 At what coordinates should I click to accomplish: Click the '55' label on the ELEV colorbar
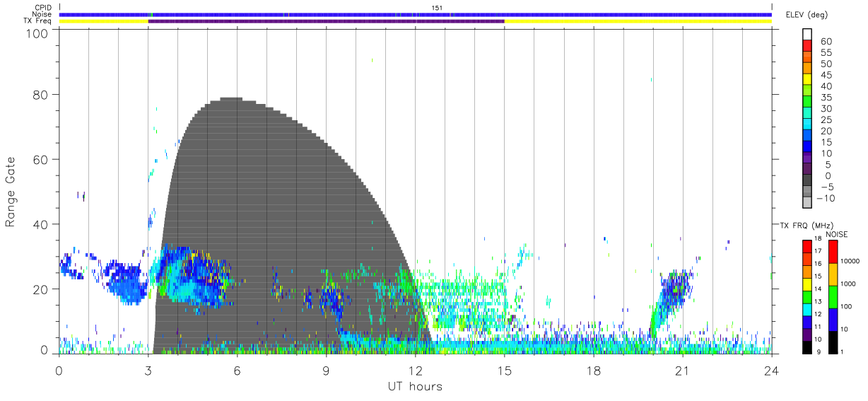pyautogui.click(x=826, y=53)
